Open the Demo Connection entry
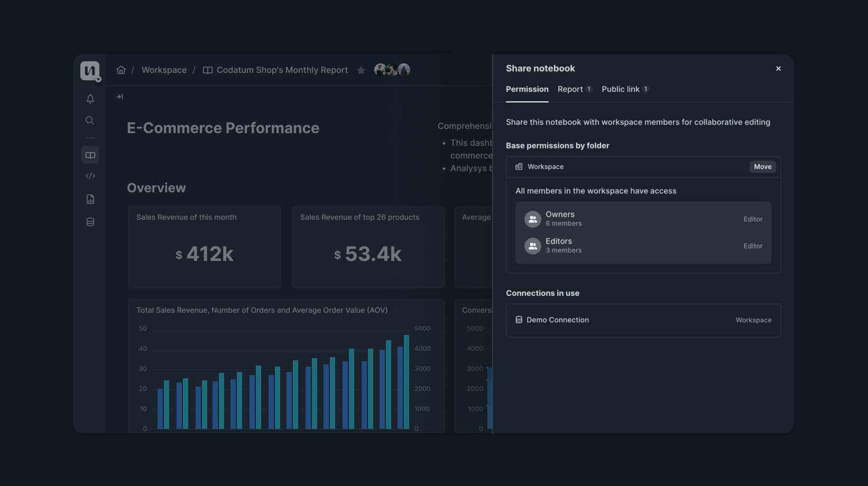Image resolution: width=868 pixels, height=486 pixels. [643, 320]
